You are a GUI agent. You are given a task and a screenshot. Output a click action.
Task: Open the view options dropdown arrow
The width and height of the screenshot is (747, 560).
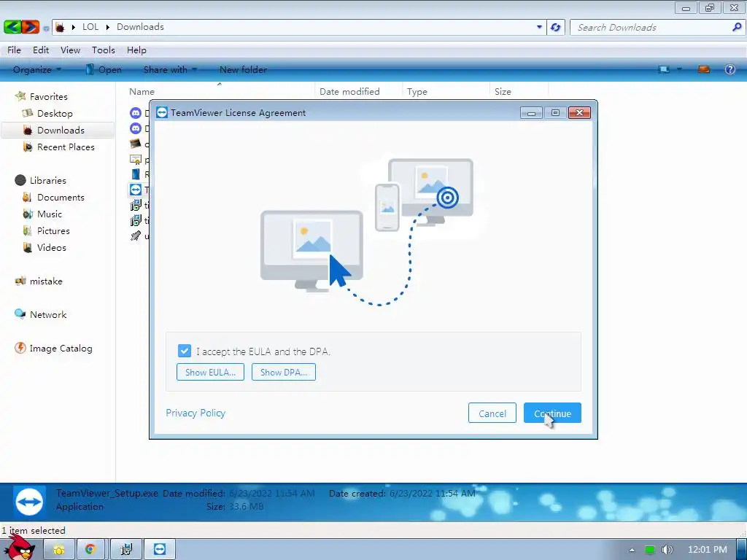pyautogui.click(x=679, y=69)
